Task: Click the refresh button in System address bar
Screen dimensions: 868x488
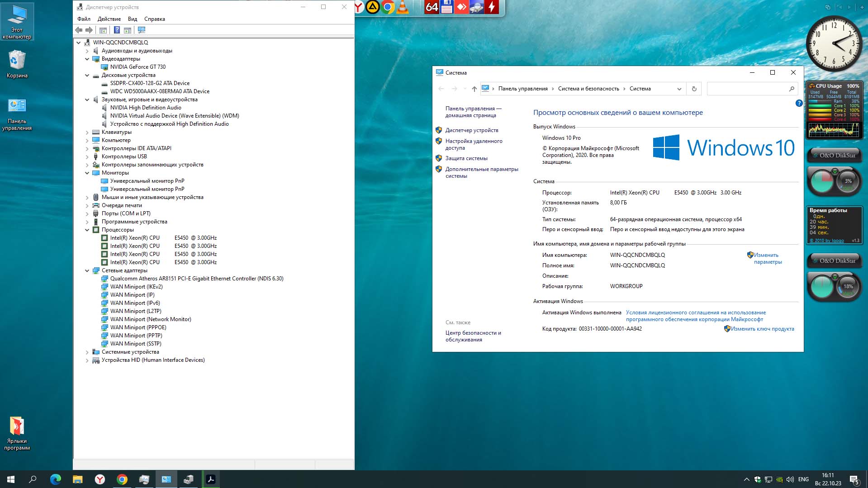Action: [694, 89]
